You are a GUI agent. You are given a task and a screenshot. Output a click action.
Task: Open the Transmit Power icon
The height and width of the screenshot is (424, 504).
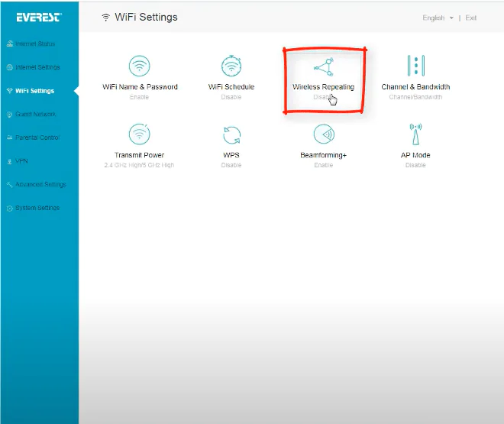[139, 134]
